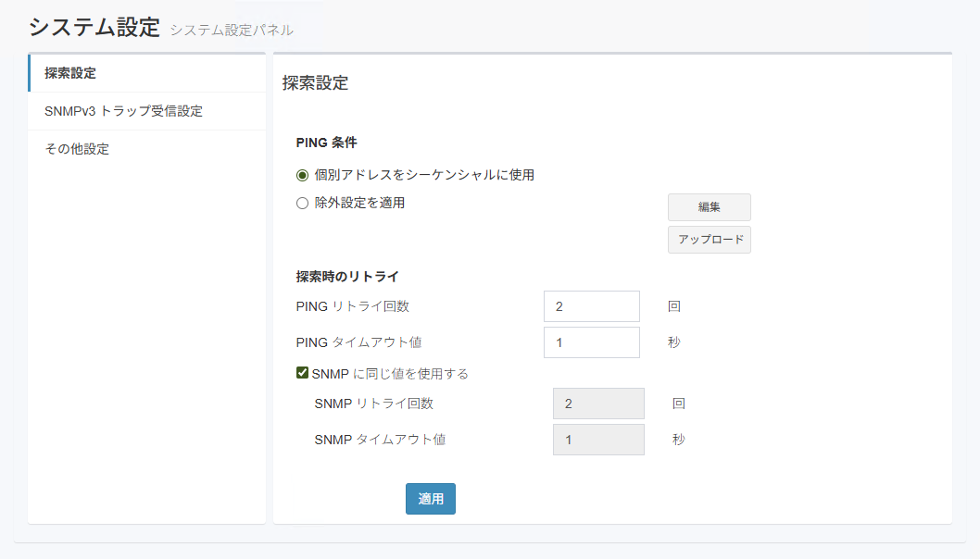
Task: Click the disabled SNMP リトライ回数 field
Action: pos(597,404)
